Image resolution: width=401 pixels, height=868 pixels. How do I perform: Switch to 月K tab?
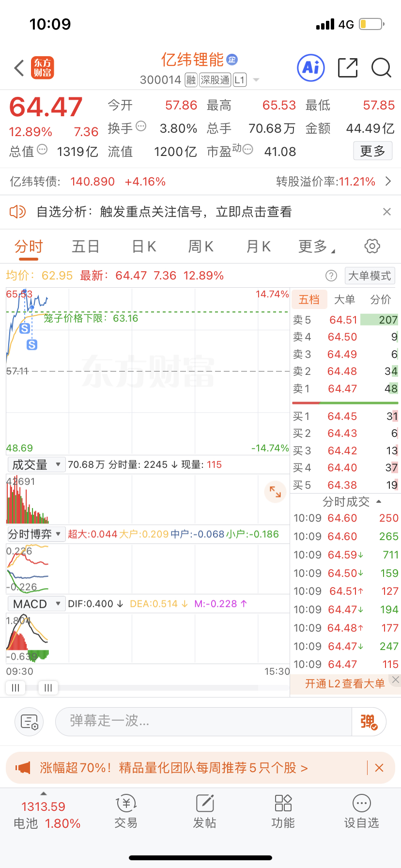tap(258, 247)
